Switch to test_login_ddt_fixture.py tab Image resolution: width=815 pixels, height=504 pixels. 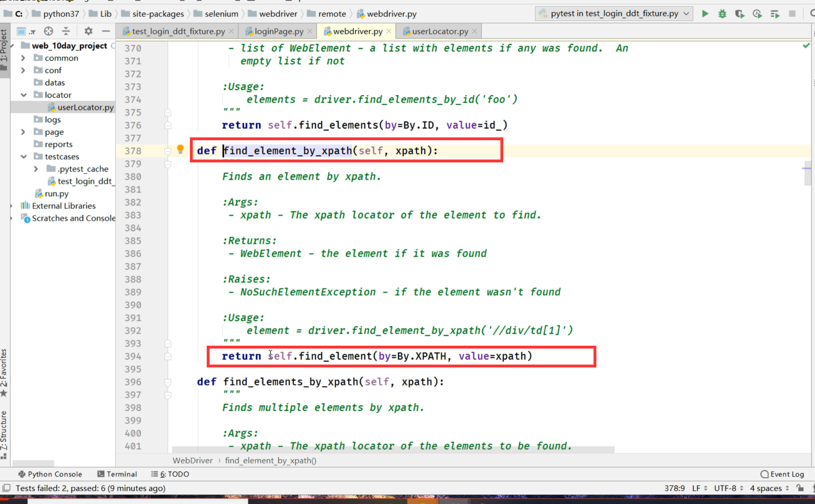[178, 31]
